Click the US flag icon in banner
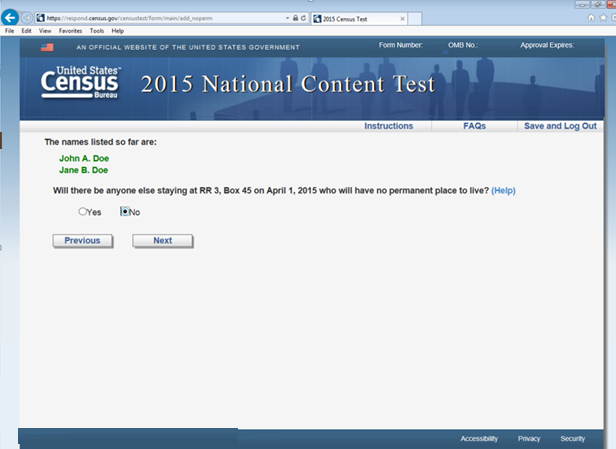Viewport: 616px width, 449px height. (x=47, y=47)
